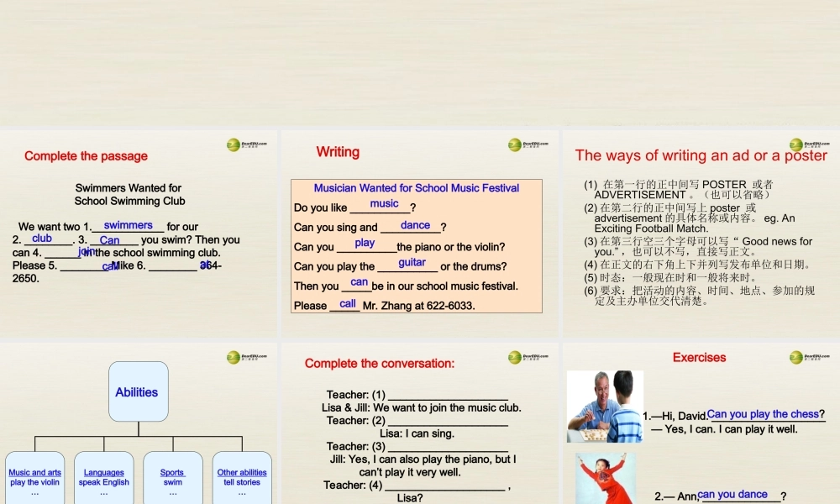Select the 'Complete the conversation:' slide title
The height and width of the screenshot is (504, 840).
[380, 364]
